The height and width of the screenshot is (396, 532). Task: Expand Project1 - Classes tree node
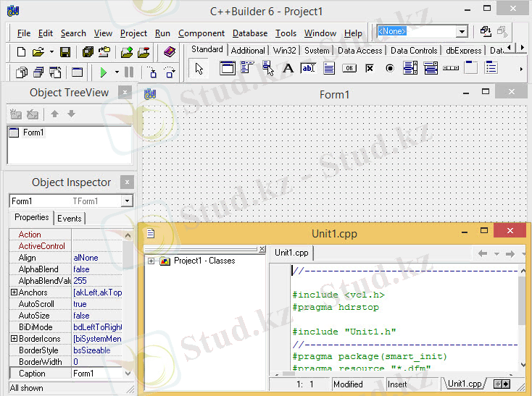click(x=151, y=261)
